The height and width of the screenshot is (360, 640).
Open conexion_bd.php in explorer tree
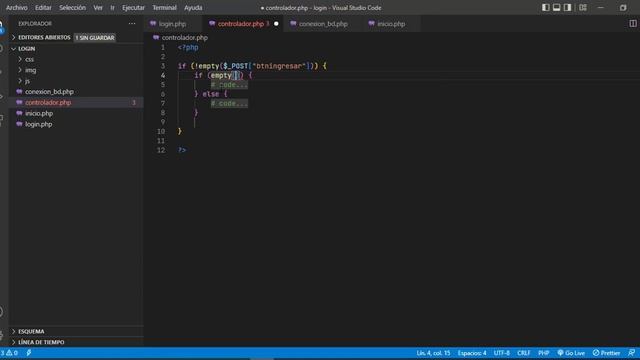49,92
